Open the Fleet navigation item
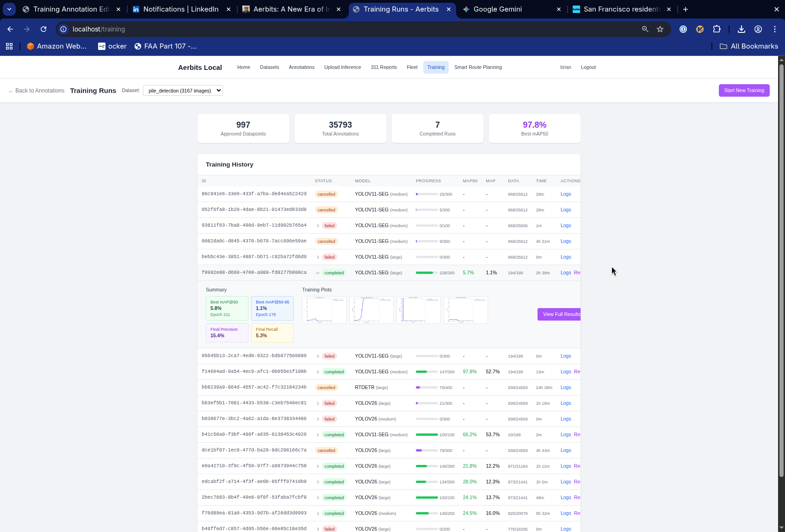 [x=412, y=67]
